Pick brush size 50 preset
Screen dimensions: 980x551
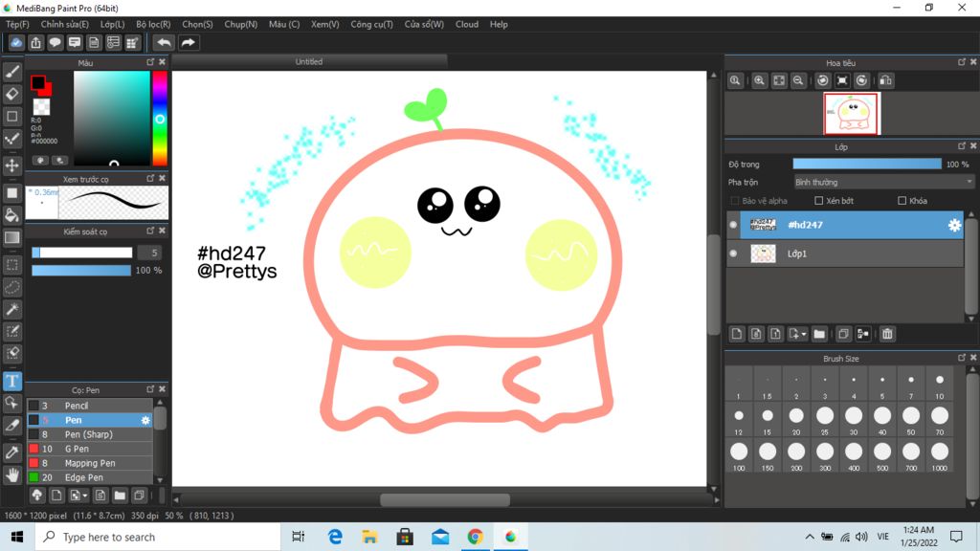click(911, 419)
